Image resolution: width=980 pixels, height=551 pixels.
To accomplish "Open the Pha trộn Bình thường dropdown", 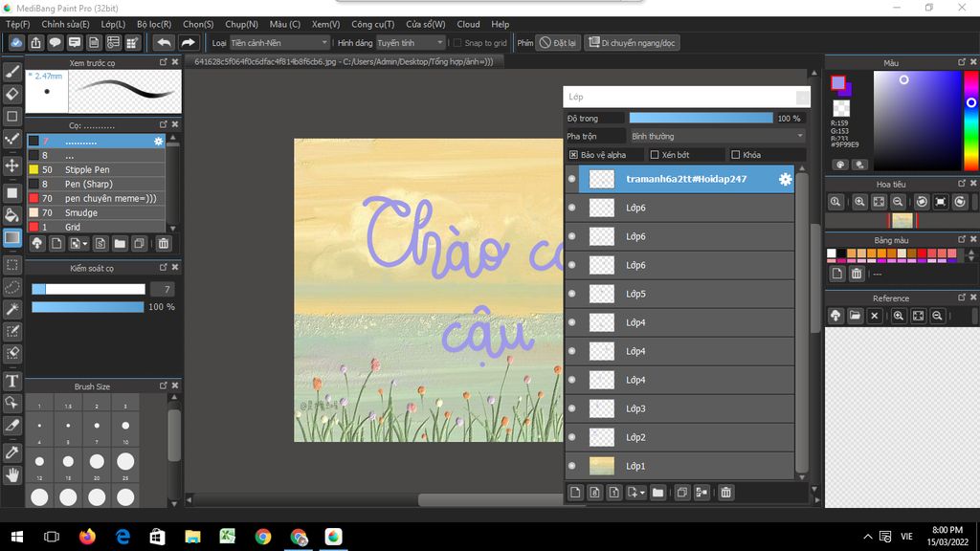I will 717,136.
